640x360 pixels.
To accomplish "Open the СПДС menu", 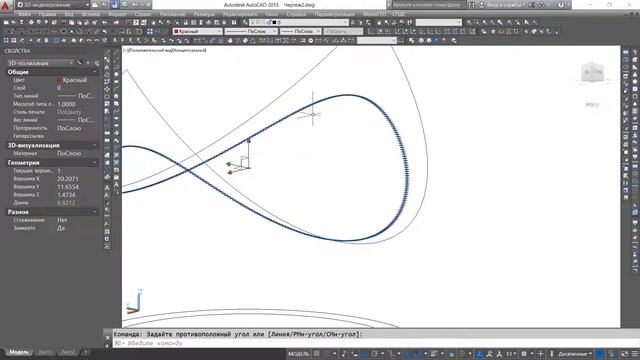I will (x=399, y=14).
